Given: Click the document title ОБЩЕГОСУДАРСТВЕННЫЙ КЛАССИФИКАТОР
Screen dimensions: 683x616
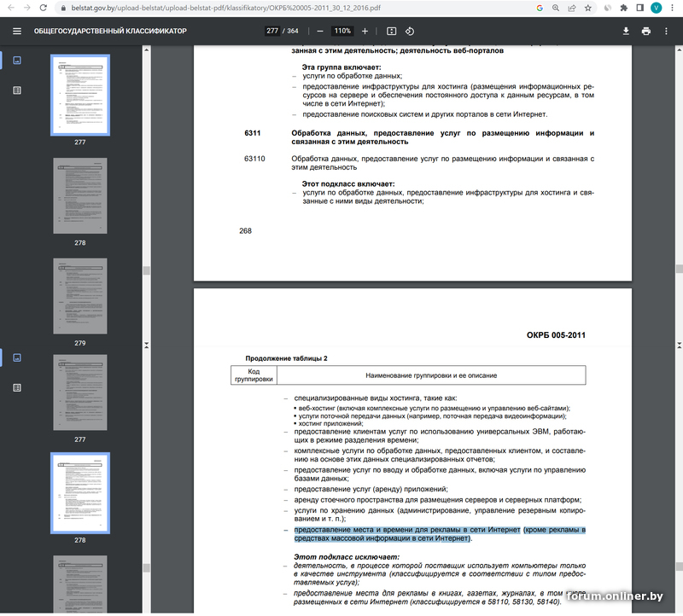Looking at the screenshot, I should coord(110,31).
